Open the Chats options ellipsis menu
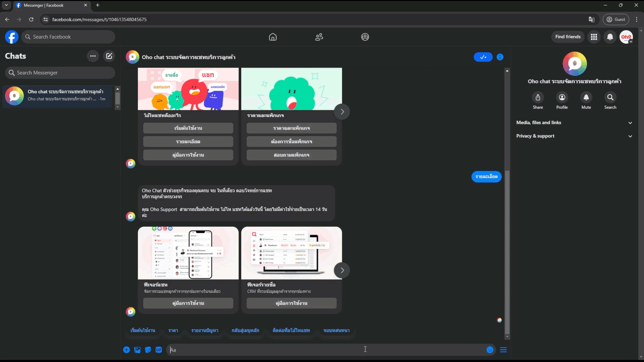Screen dimensions: 644x362 tap(93, 56)
